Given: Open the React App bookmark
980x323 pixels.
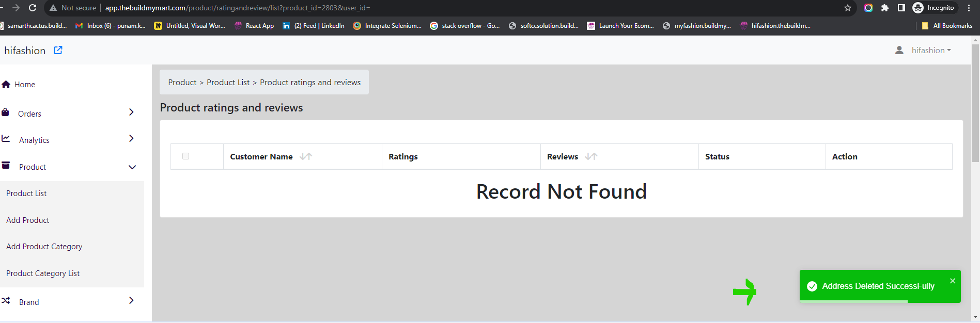Looking at the screenshot, I should 254,25.
